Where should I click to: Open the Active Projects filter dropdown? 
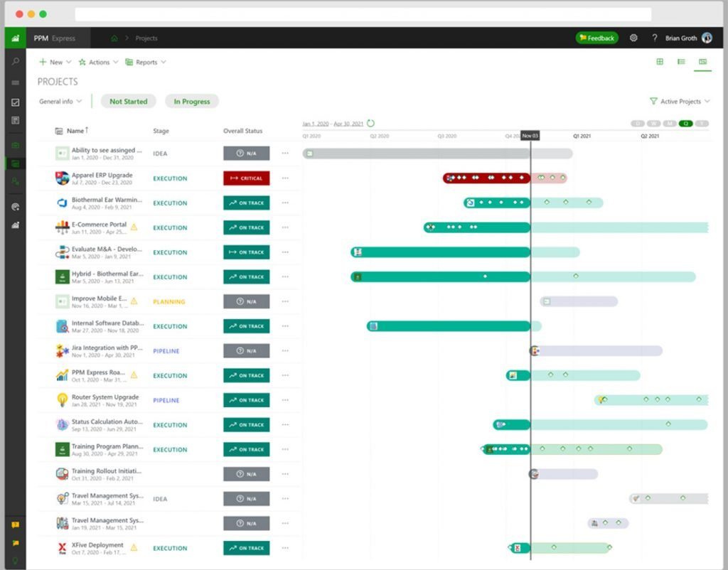680,101
